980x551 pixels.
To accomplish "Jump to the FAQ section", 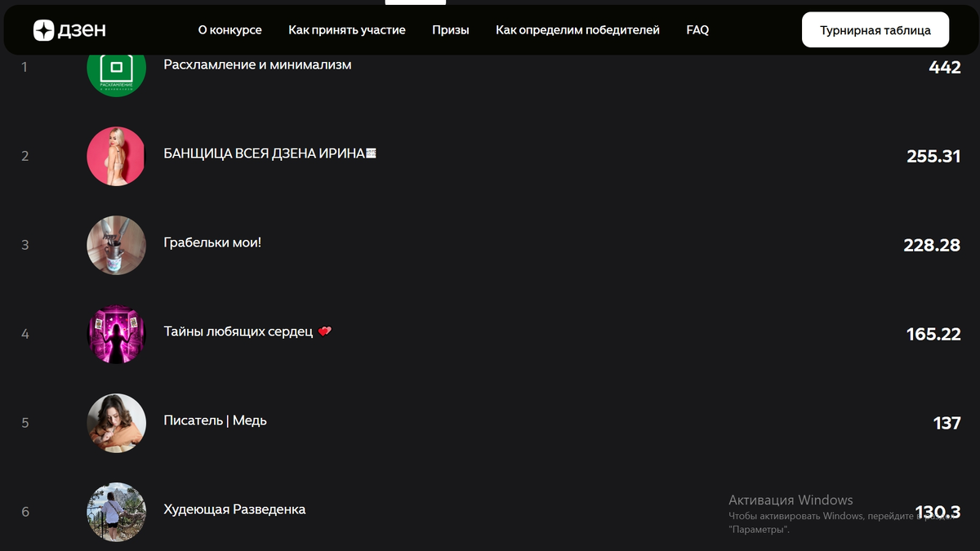I will [x=697, y=30].
